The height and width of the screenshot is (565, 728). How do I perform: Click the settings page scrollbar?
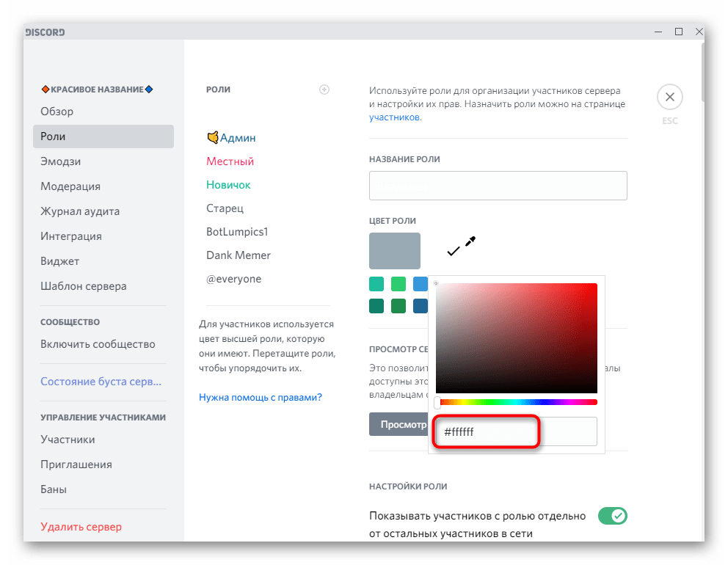[703, 72]
